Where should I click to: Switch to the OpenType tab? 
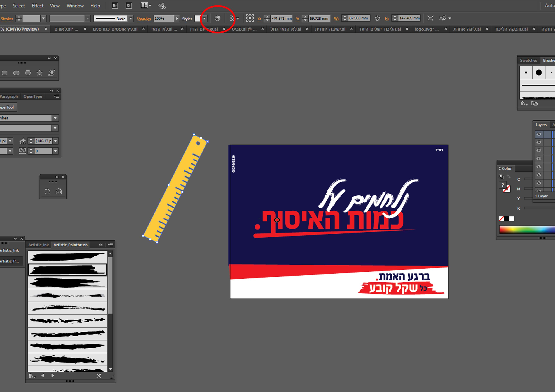pyautogui.click(x=33, y=96)
